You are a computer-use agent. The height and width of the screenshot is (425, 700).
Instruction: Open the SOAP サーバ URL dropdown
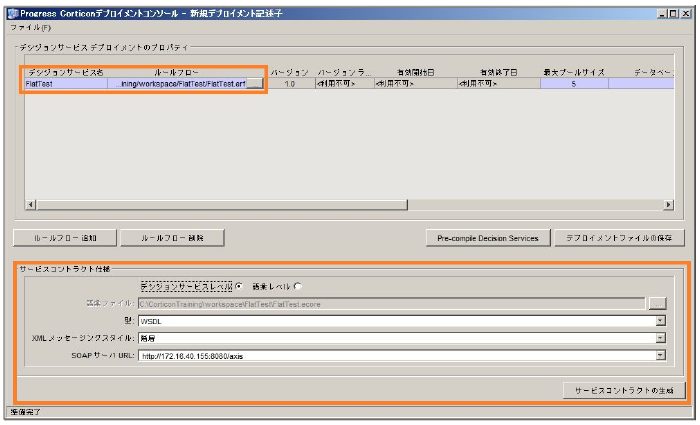point(661,355)
